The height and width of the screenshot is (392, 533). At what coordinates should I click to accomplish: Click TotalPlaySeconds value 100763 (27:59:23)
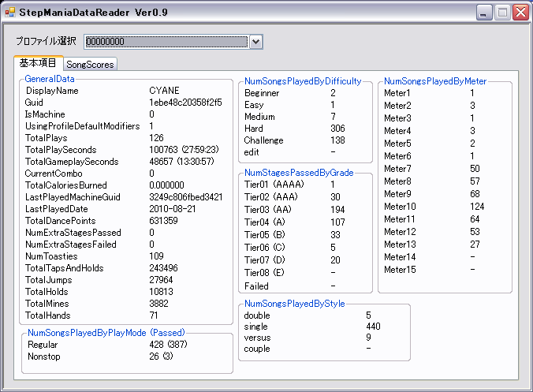click(184, 150)
